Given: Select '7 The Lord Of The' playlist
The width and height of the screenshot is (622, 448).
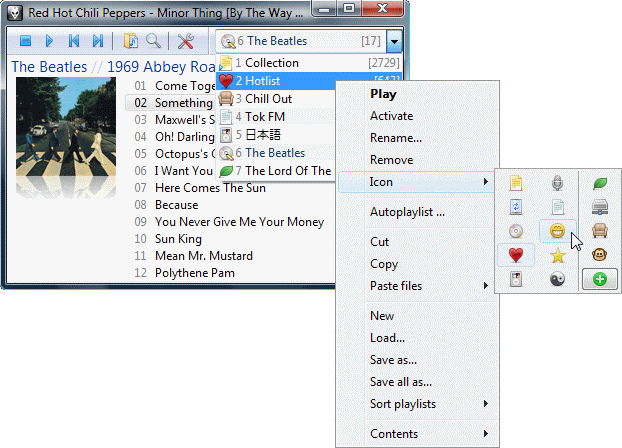Looking at the screenshot, I should click(x=276, y=171).
